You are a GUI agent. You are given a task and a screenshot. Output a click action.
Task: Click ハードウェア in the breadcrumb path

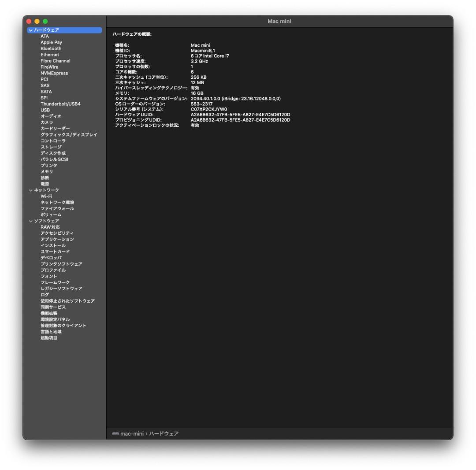(x=164, y=433)
